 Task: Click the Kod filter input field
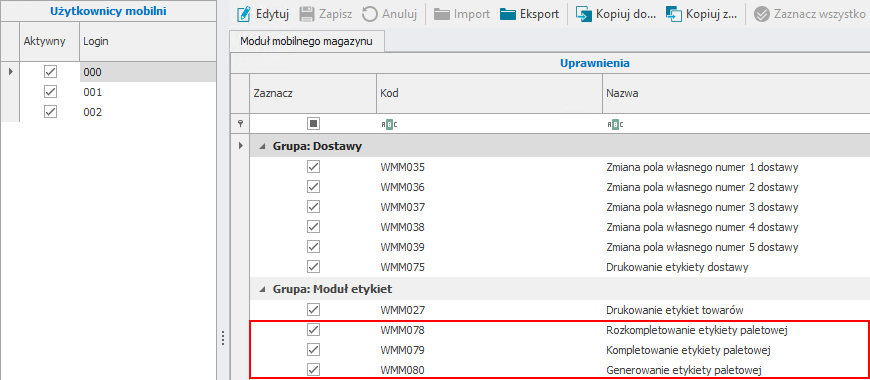489,124
